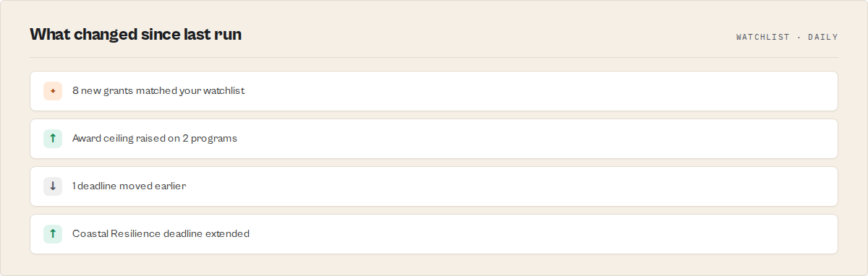Viewport: 868px width, 276px height.
Task: Click the green up-arrow icon beside Coastal Resilience
Action: click(53, 234)
